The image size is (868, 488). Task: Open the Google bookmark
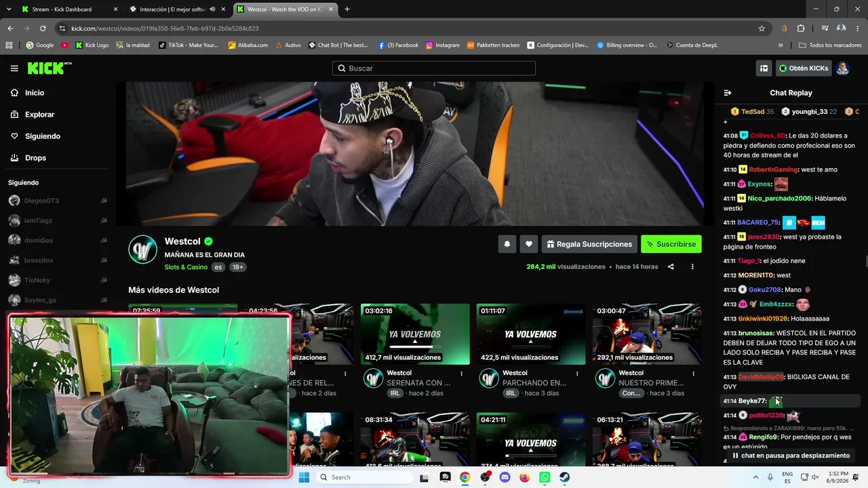coord(39,45)
